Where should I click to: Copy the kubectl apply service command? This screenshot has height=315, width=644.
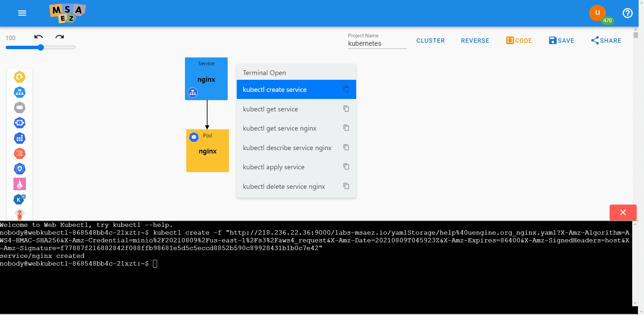pos(346,167)
